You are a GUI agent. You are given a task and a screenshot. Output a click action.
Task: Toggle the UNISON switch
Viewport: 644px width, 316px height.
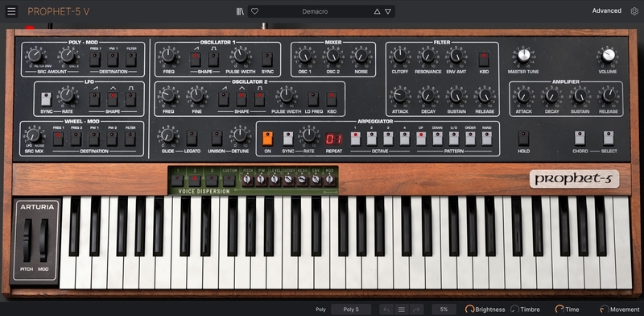pyautogui.click(x=217, y=139)
